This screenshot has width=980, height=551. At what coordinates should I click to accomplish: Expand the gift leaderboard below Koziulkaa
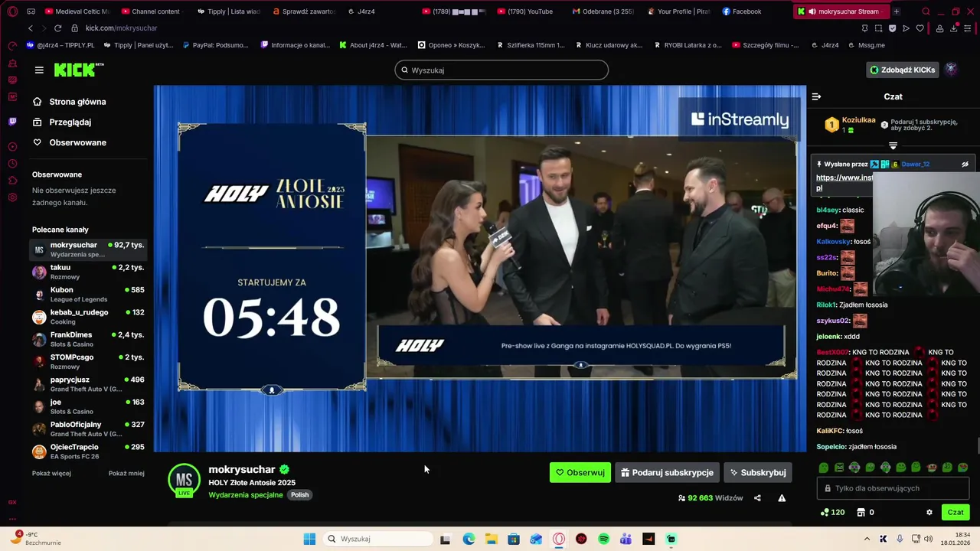893,145
